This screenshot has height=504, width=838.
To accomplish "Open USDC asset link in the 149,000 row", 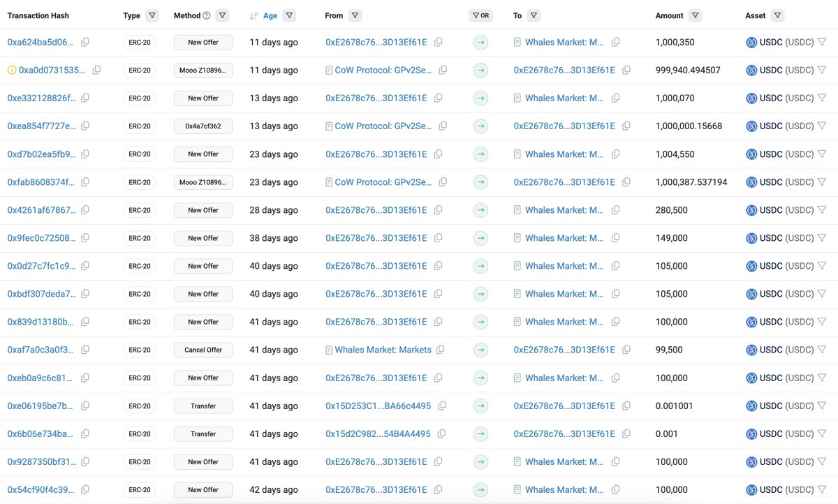I will [787, 238].
